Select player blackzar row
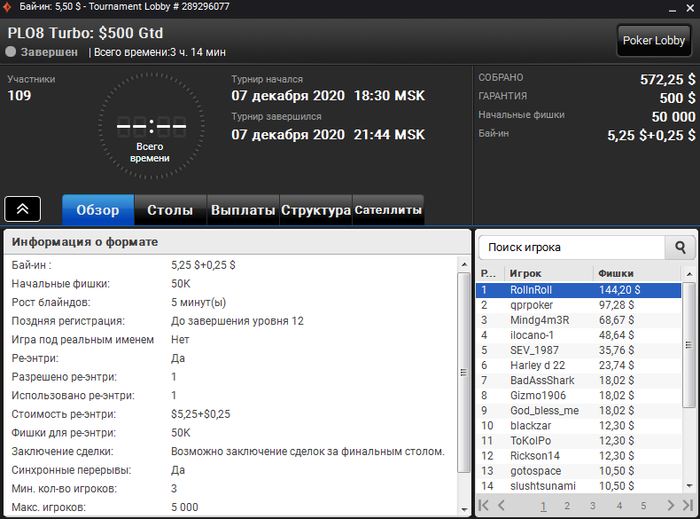Viewport: 700px width, 519px height. point(579,426)
